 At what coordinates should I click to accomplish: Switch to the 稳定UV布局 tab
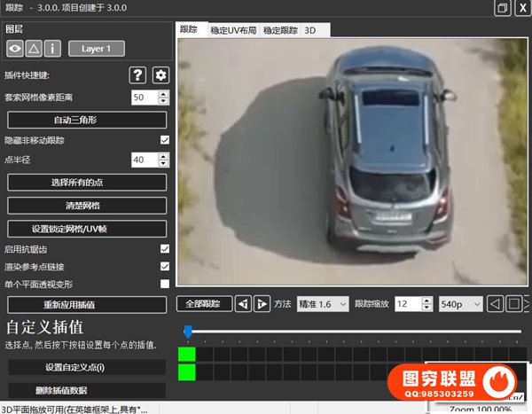pyautogui.click(x=232, y=30)
